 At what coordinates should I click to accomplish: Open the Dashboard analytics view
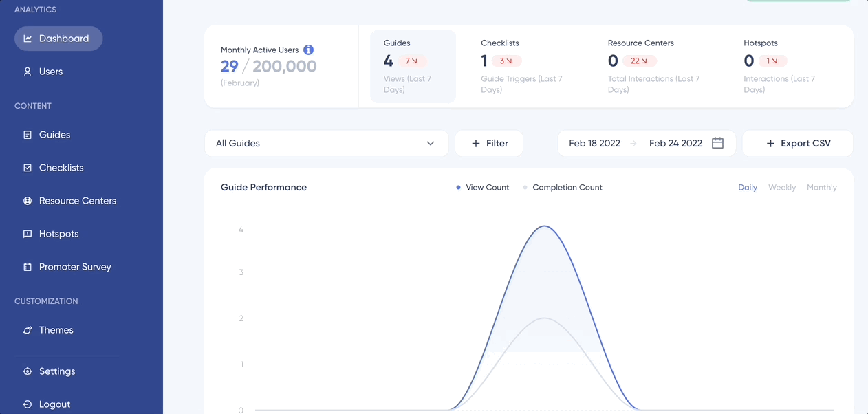coord(58,38)
